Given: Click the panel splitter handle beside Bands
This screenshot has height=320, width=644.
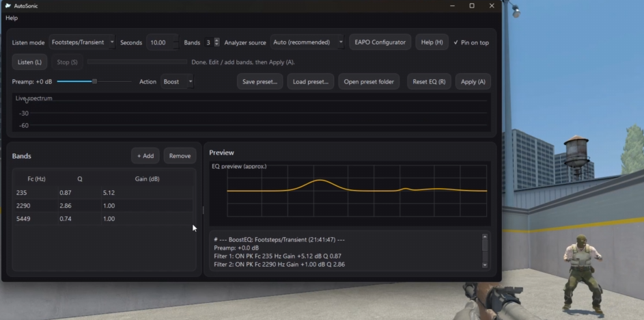Looking at the screenshot, I should (203, 211).
